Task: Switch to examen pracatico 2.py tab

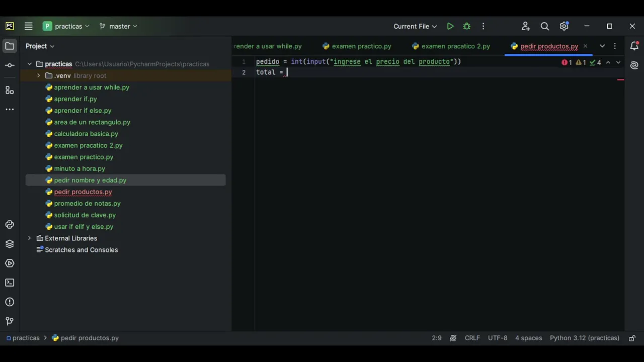Action: pyautogui.click(x=451, y=46)
